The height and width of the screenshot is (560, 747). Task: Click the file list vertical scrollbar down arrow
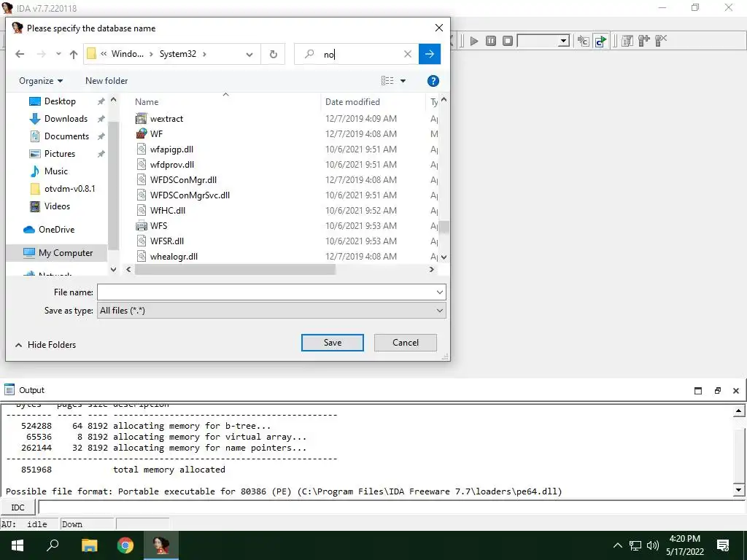pyautogui.click(x=444, y=257)
